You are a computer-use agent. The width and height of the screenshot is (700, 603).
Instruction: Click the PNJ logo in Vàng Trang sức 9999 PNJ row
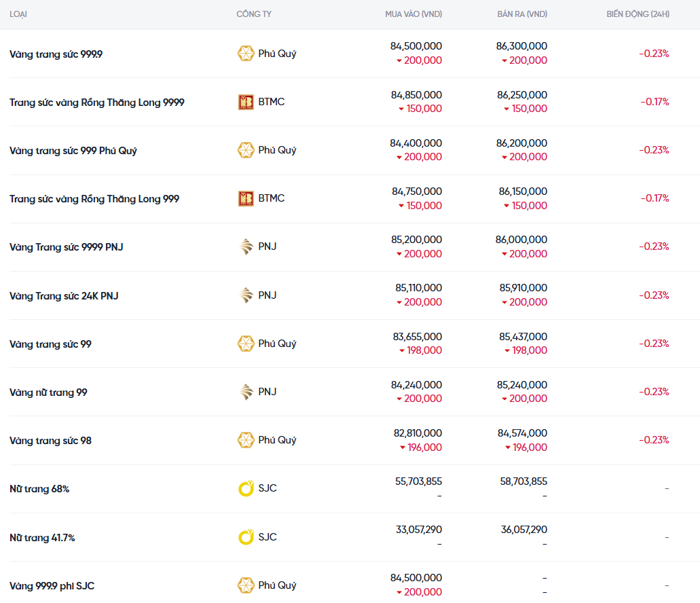246,246
